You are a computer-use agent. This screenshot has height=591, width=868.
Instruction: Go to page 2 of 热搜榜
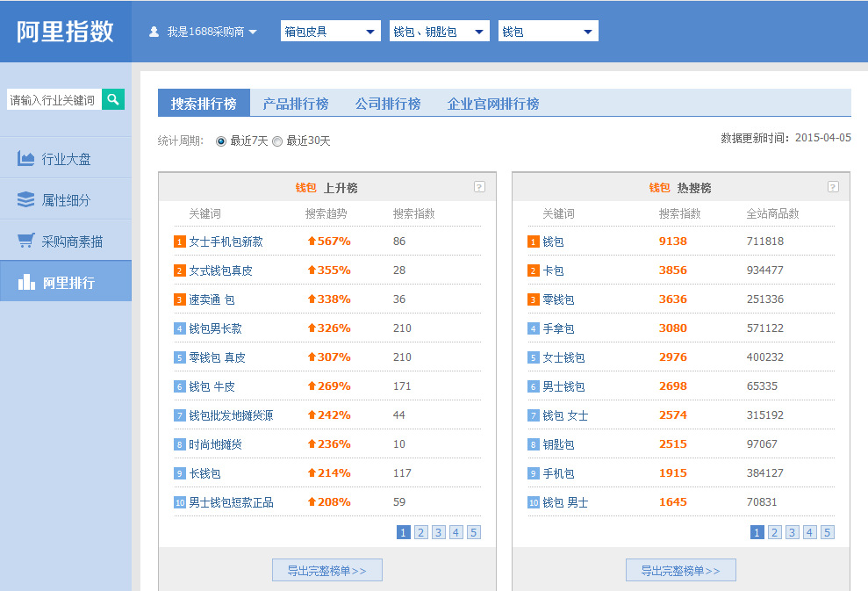point(774,532)
